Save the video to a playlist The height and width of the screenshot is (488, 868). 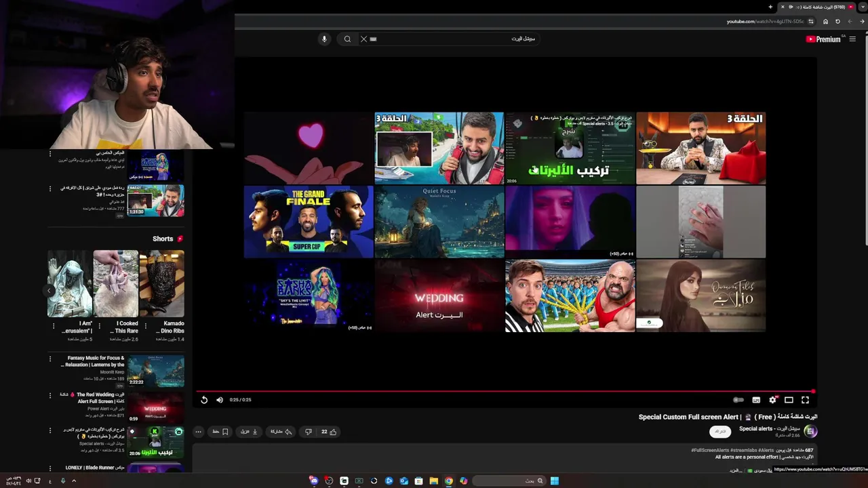pyautogui.click(x=220, y=432)
